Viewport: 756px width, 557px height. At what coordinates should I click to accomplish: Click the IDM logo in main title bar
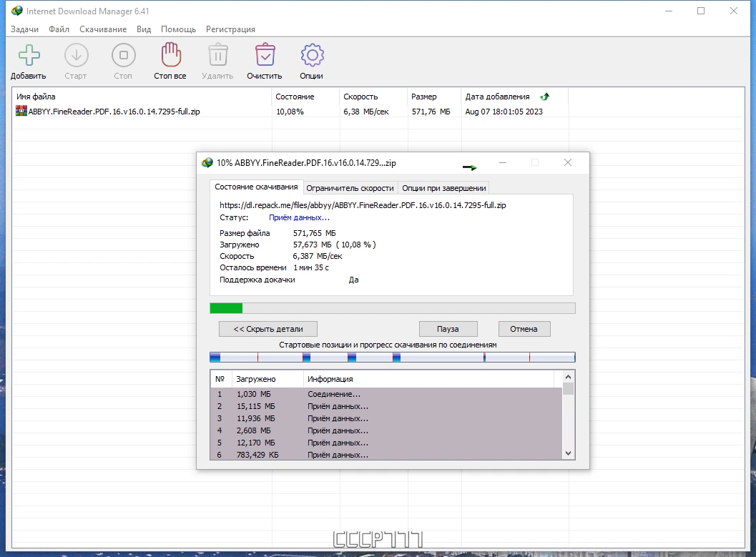(x=17, y=11)
